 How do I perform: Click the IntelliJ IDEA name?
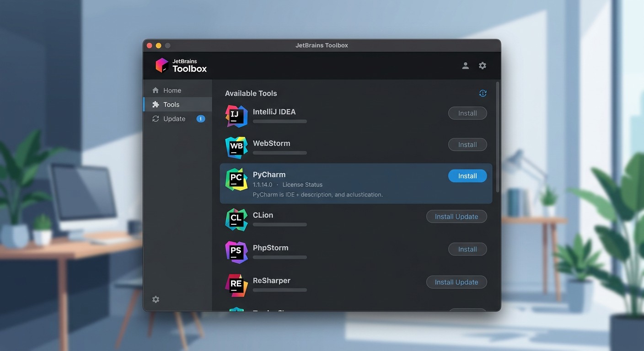[x=274, y=112]
